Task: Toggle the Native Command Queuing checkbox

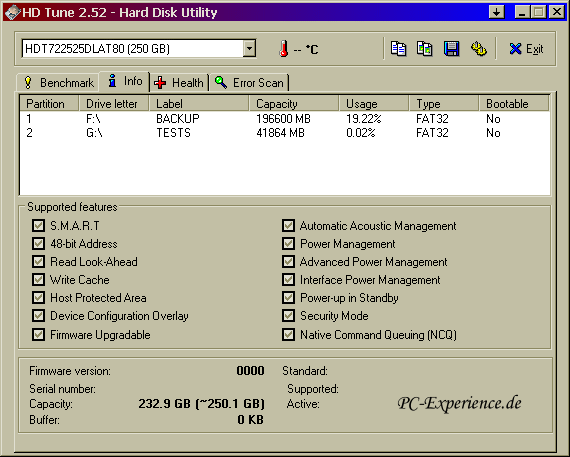Action: pos(288,334)
